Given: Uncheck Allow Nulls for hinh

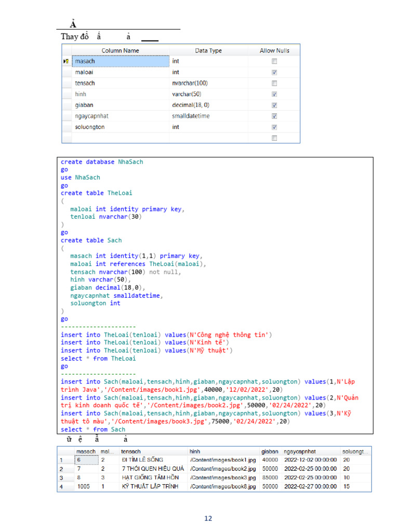Looking at the screenshot, I should [x=274, y=95].
